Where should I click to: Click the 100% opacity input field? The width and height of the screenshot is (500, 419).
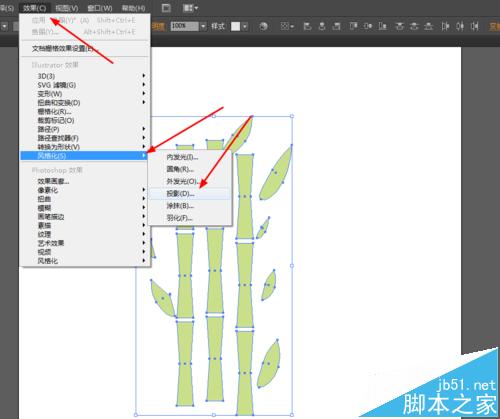pos(185,26)
